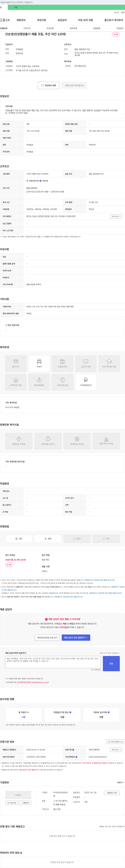
Task: Click the 개인정보보호법 상세 보기 button
Action: (x=47, y=637)
